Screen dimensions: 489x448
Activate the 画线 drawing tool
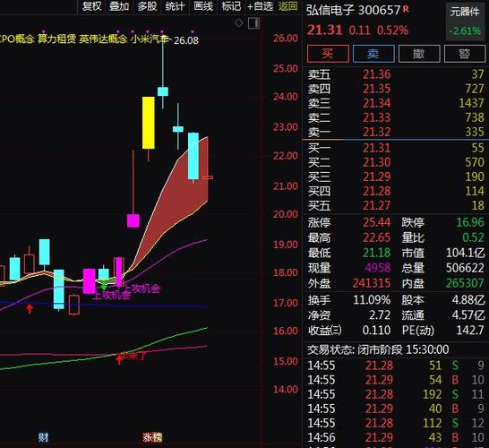coord(203,6)
